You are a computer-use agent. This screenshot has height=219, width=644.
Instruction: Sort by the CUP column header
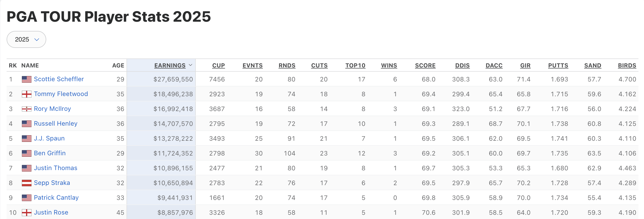218,65
